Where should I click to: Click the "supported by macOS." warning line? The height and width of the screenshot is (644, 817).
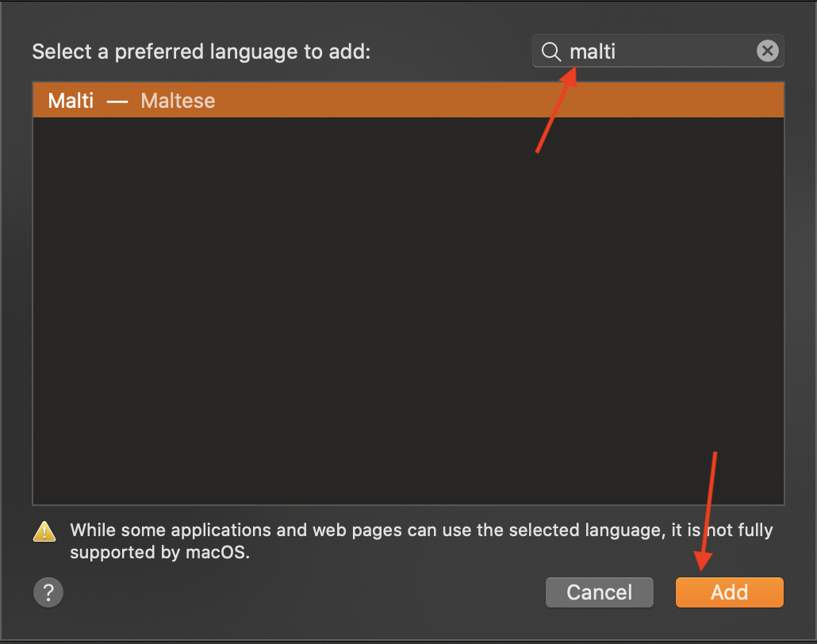(160, 552)
